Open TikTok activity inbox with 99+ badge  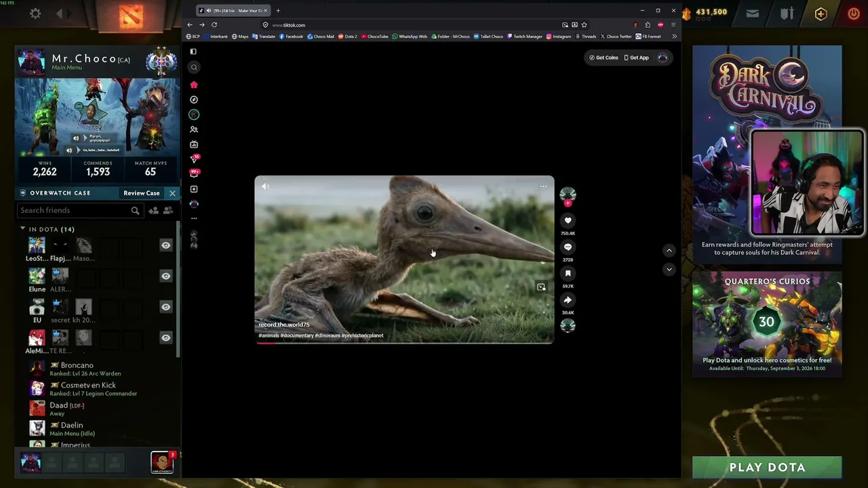[x=195, y=174]
